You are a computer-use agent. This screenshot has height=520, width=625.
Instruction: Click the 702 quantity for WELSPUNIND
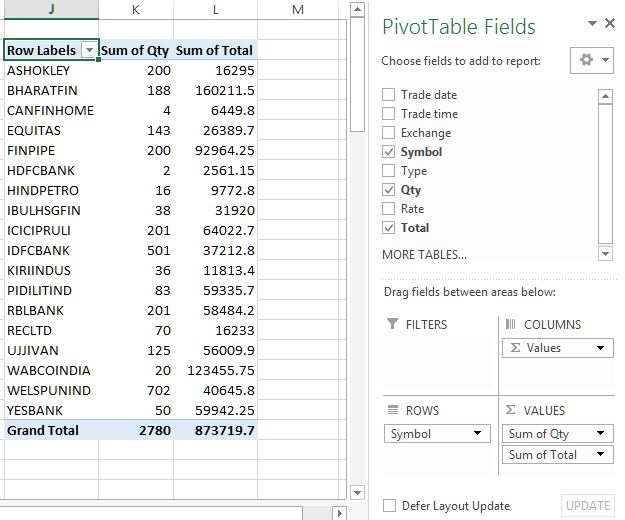[136, 390]
